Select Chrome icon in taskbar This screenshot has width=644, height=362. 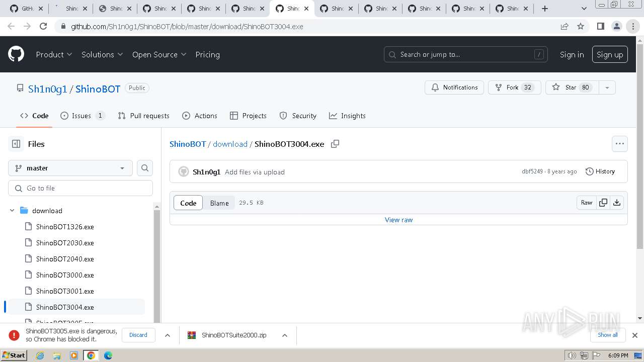coord(91,355)
